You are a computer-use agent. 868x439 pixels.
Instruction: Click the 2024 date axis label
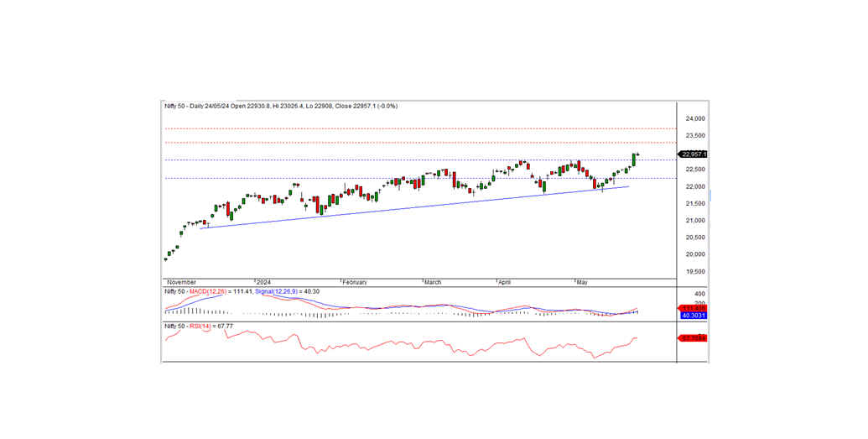pyautogui.click(x=263, y=282)
